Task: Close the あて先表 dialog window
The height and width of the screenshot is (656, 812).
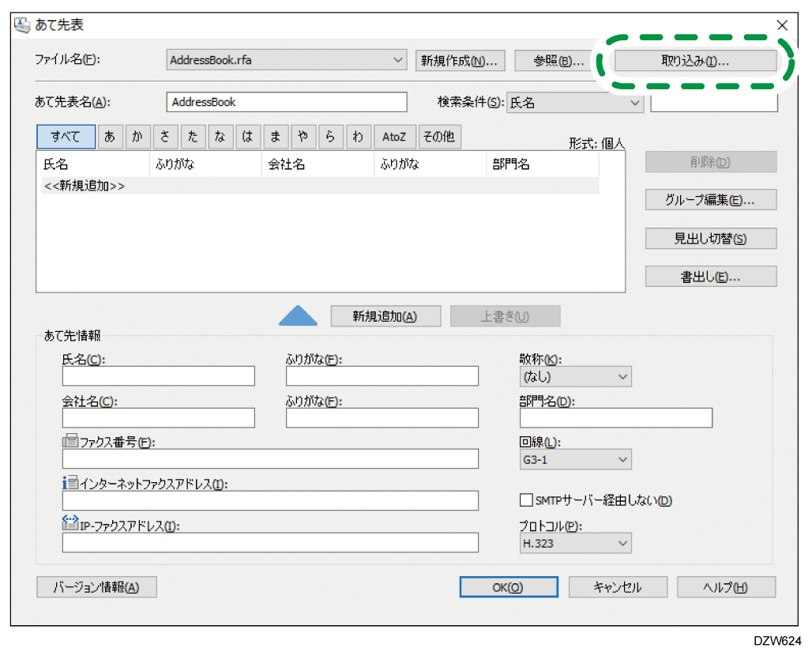Action: pos(782,25)
